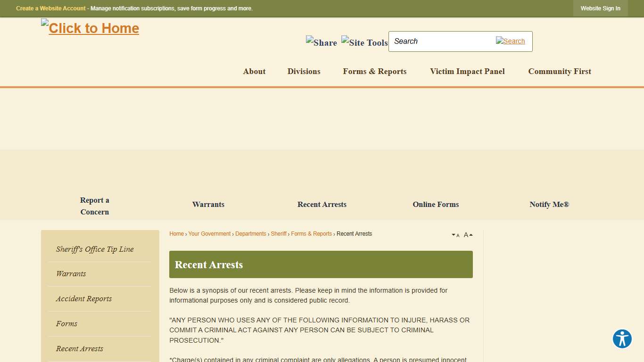Open the About menu
Image resolution: width=644 pixels, height=362 pixels.
tap(254, 72)
